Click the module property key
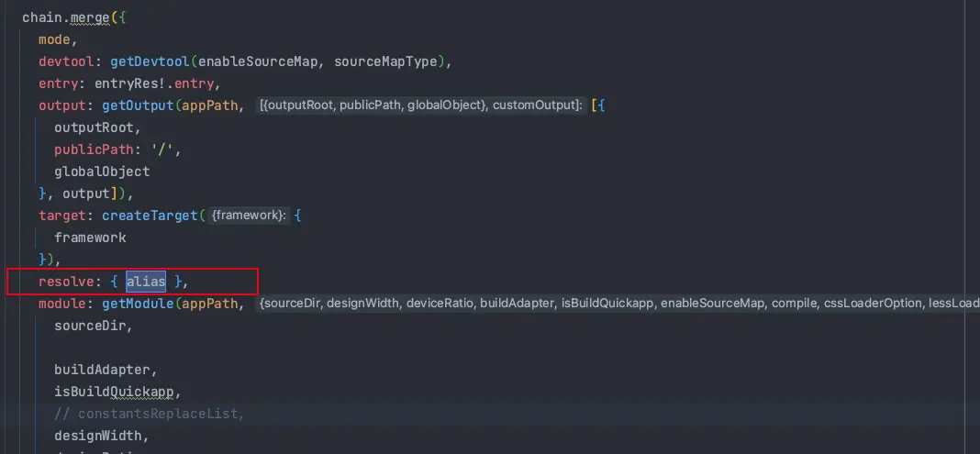This screenshot has width=980, height=454. tap(65, 304)
